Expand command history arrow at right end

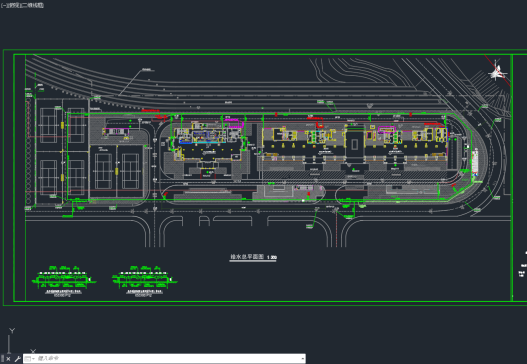coord(302,359)
